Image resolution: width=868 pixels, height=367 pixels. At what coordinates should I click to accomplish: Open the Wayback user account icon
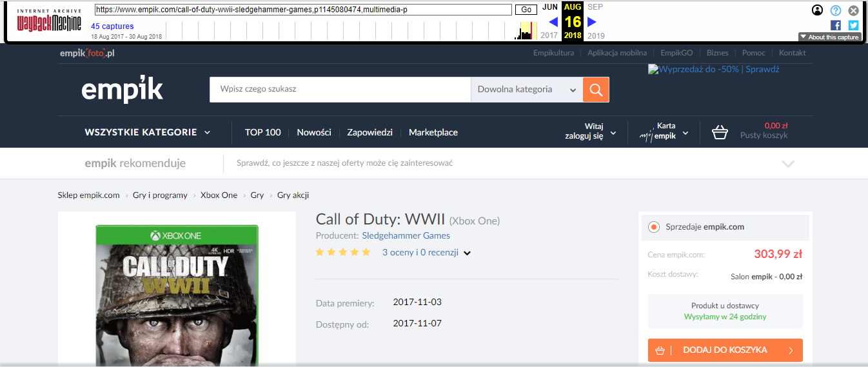818,10
